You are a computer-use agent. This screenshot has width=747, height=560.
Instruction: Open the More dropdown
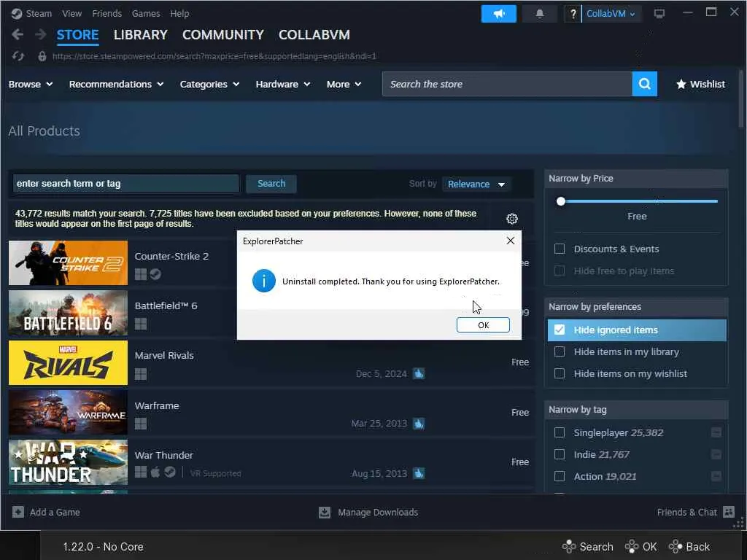[x=344, y=85]
